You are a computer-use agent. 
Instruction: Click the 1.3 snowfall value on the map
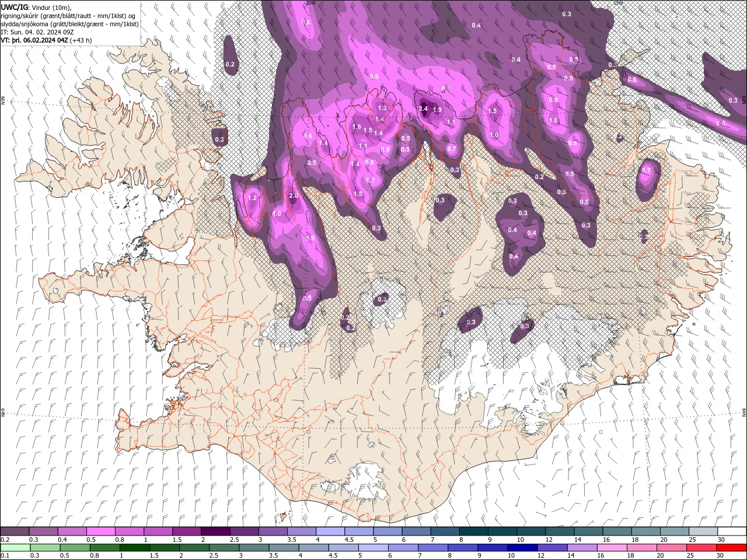coord(382,108)
